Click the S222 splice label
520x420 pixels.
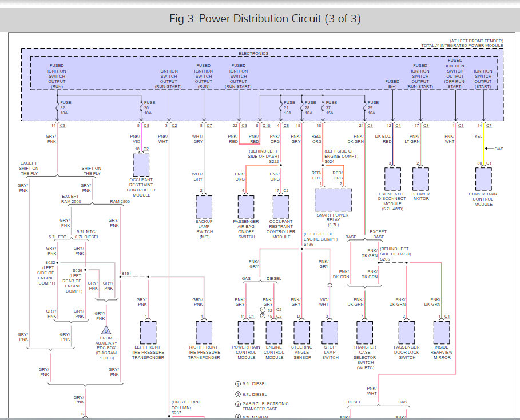pyautogui.click(x=273, y=161)
